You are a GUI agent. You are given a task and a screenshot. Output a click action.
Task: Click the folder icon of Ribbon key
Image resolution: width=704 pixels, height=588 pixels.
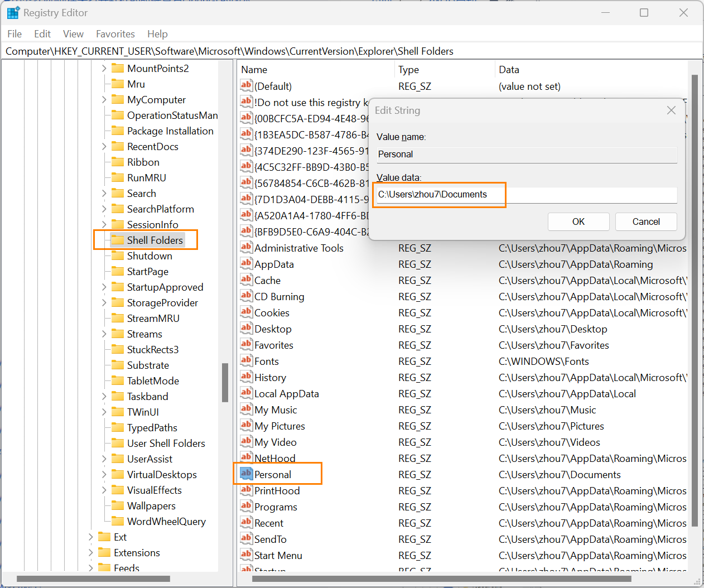(x=117, y=162)
